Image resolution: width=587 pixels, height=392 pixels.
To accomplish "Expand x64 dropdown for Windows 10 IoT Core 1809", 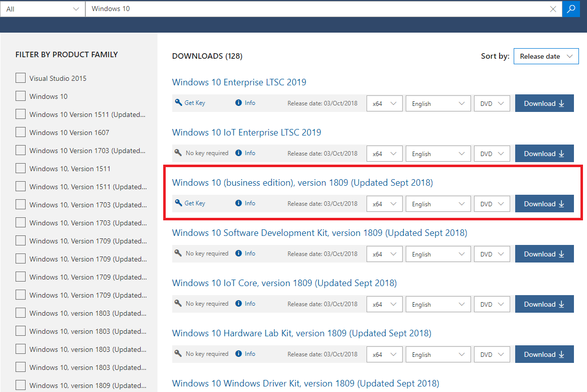I will (385, 304).
